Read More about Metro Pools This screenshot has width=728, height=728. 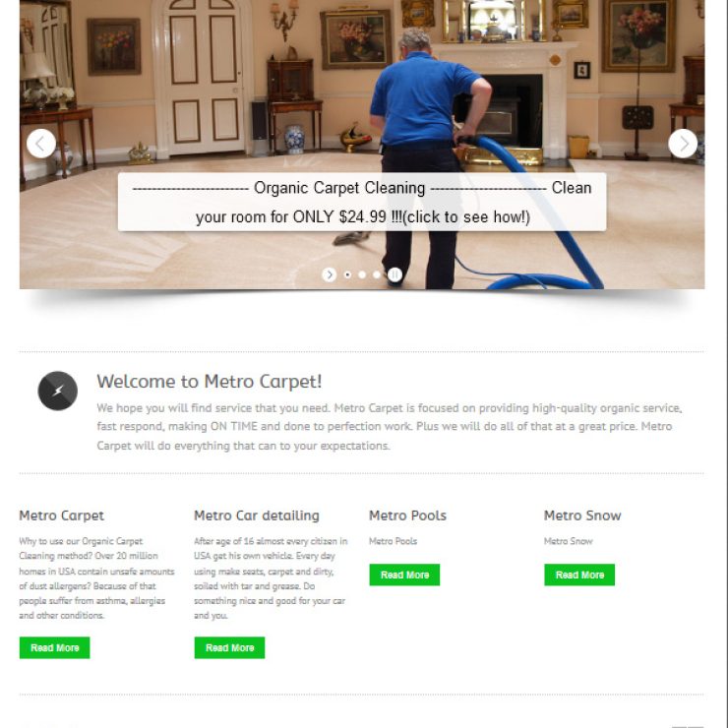tap(404, 575)
